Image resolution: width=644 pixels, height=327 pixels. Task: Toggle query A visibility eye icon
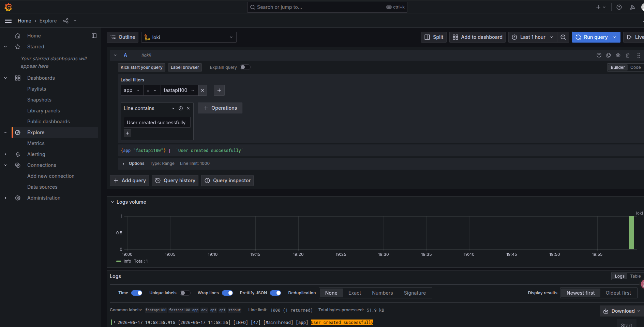point(618,55)
